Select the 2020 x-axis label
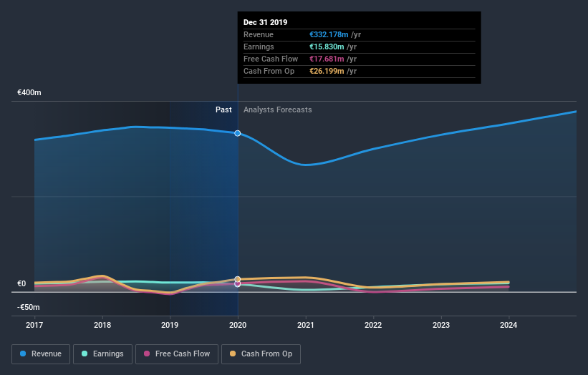This screenshot has width=588, height=375. [x=238, y=325]
